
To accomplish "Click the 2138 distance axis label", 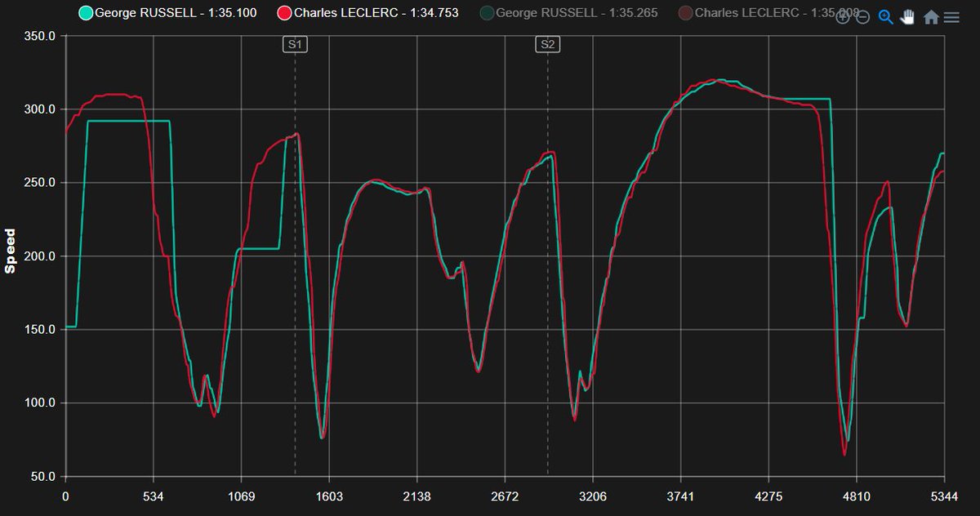I will [417, 496].
